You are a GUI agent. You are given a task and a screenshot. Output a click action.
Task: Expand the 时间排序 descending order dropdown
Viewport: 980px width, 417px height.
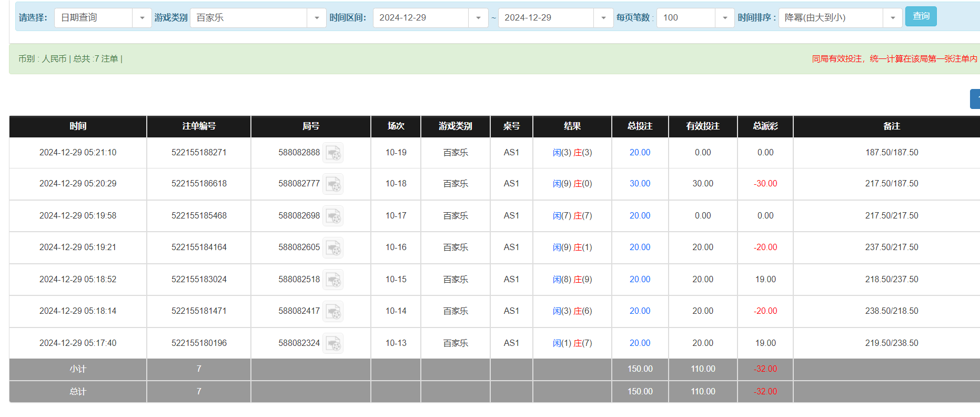[x=892, y=18]
